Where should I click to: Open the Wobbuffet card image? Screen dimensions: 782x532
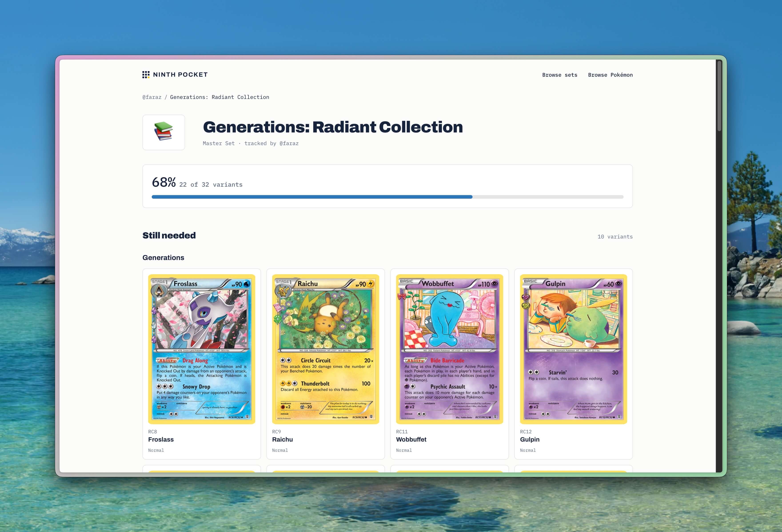tap(450, 349)
